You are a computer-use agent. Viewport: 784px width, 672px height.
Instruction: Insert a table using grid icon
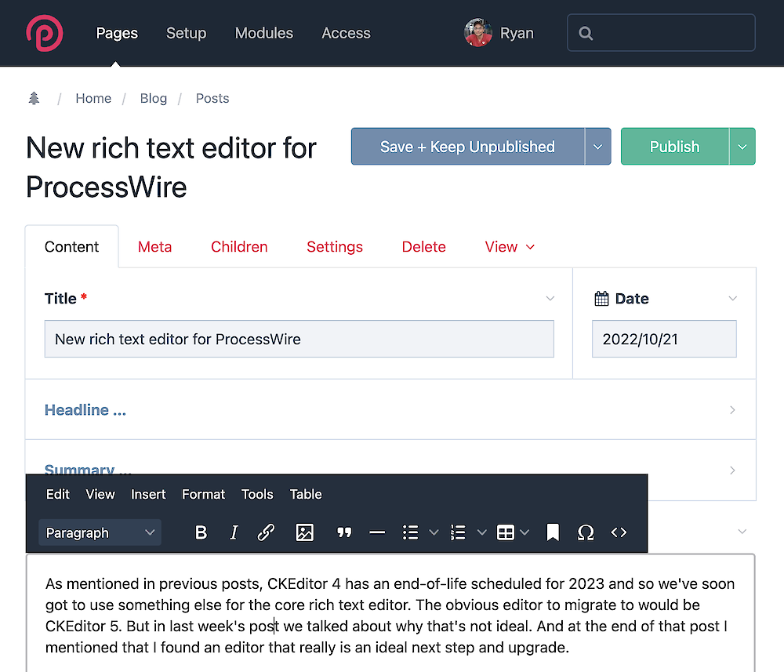(x=506, y=532)
